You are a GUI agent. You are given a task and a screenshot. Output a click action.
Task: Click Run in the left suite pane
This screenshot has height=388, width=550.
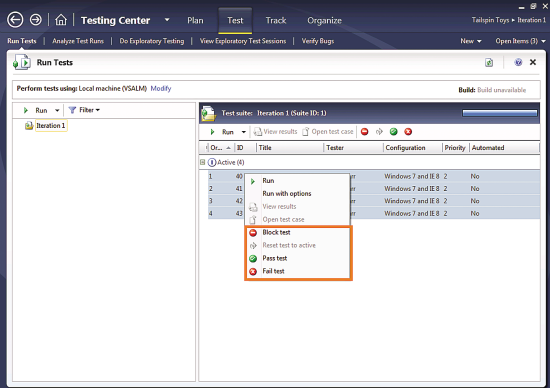click(36, 110)
